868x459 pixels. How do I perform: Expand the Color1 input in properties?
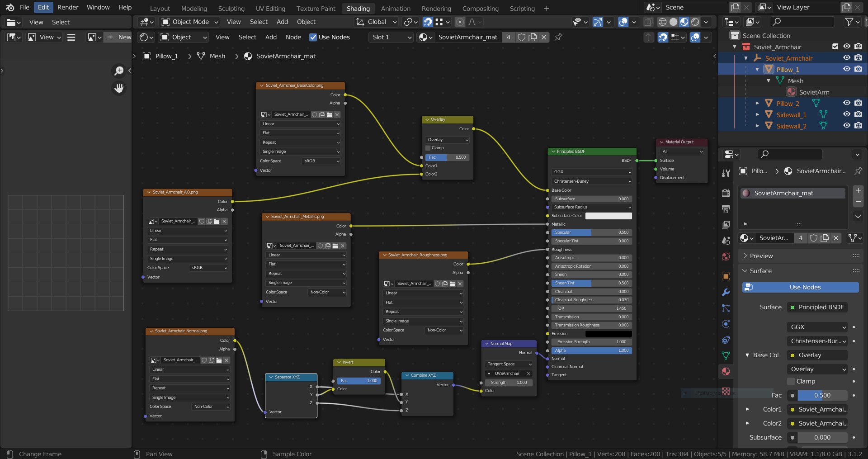click(747, 409)
